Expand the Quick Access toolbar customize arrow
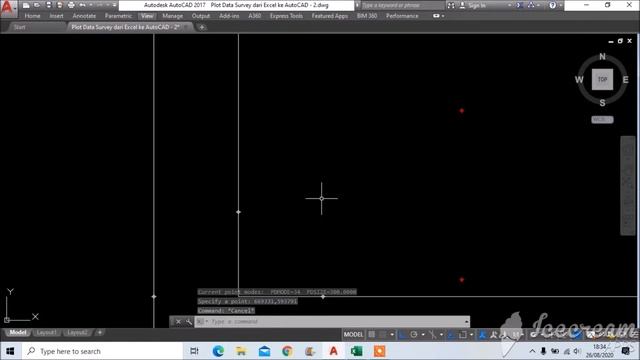Viewport: 640px width, 360px height. pos(115,5)
